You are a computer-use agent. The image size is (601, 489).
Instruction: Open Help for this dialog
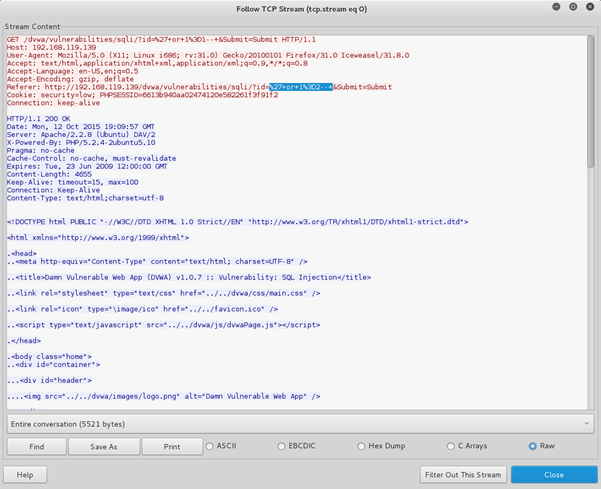pos(25,474)
